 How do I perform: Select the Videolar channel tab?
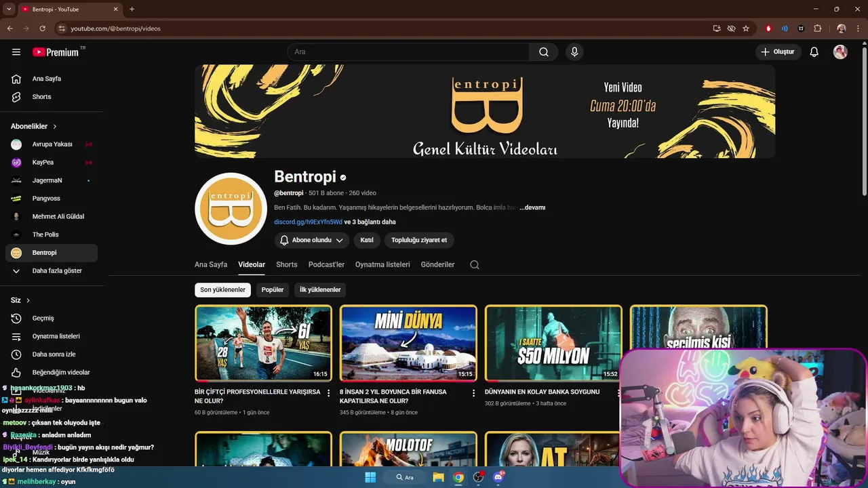point(252,264)
